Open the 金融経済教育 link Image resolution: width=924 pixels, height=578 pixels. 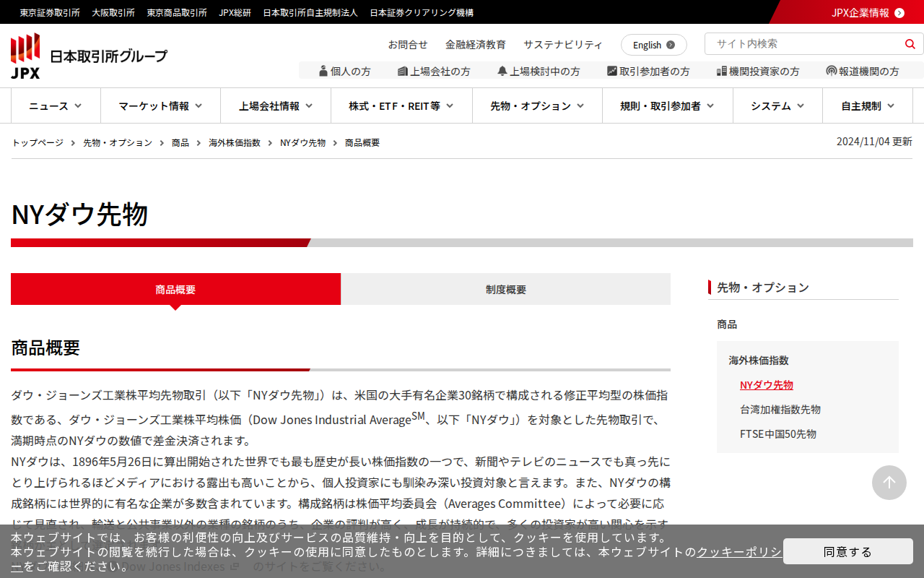[x=476, y=44]
